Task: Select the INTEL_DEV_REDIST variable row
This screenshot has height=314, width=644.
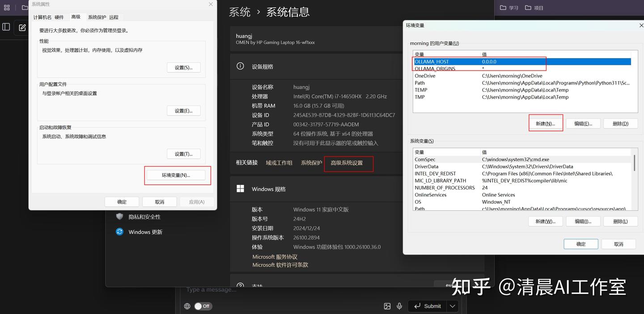Action: (x=522, y=173)
